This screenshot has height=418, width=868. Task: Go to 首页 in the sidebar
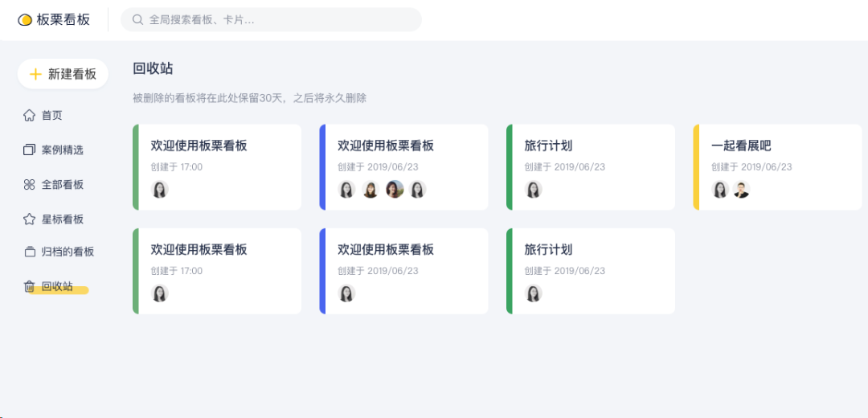pos(51,116)
